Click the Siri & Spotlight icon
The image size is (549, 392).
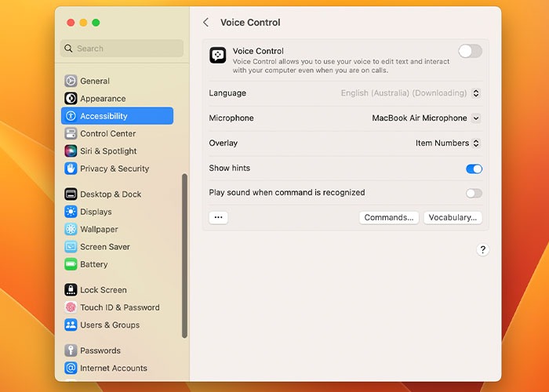[71, 151]
